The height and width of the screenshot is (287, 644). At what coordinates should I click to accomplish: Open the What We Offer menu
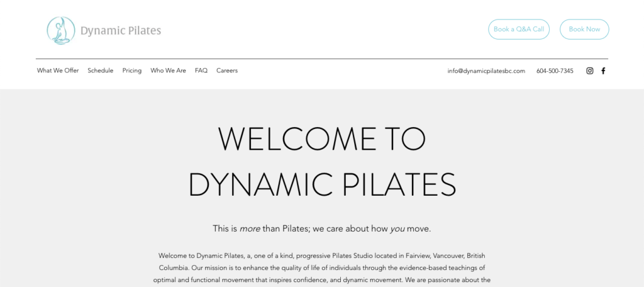[x=58, y=70]
